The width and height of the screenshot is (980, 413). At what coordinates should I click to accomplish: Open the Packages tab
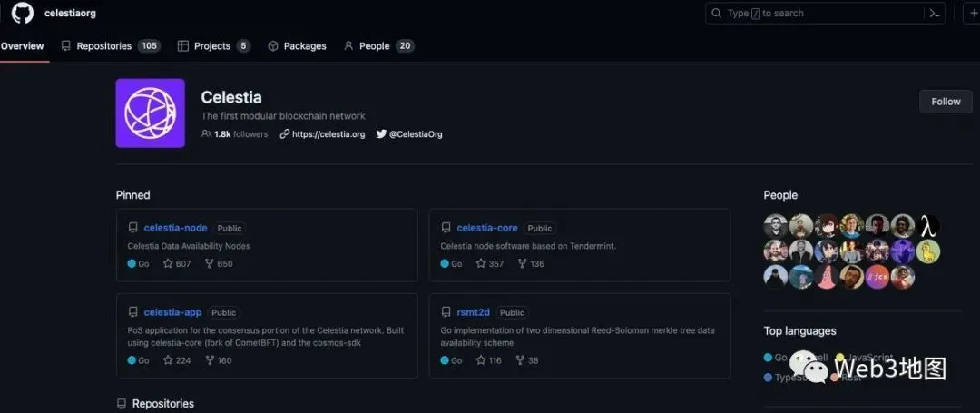(x=297, y=46)
